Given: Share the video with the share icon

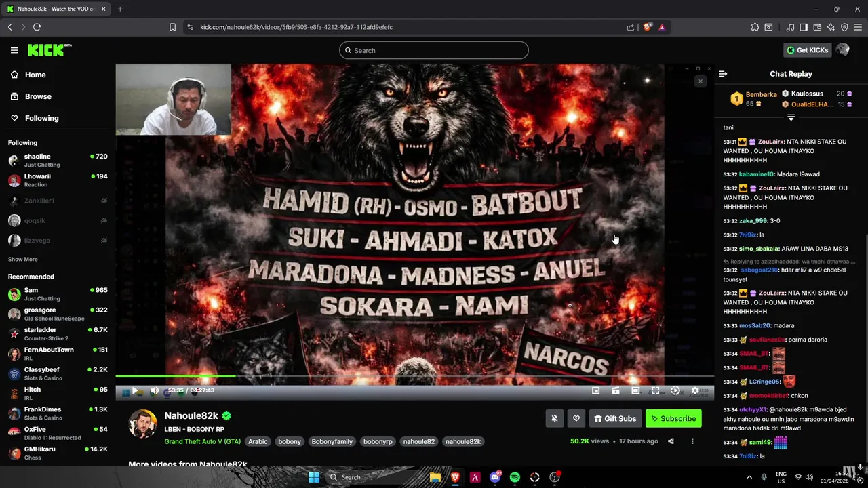Looking at the screenshot, I should (671, 441).
